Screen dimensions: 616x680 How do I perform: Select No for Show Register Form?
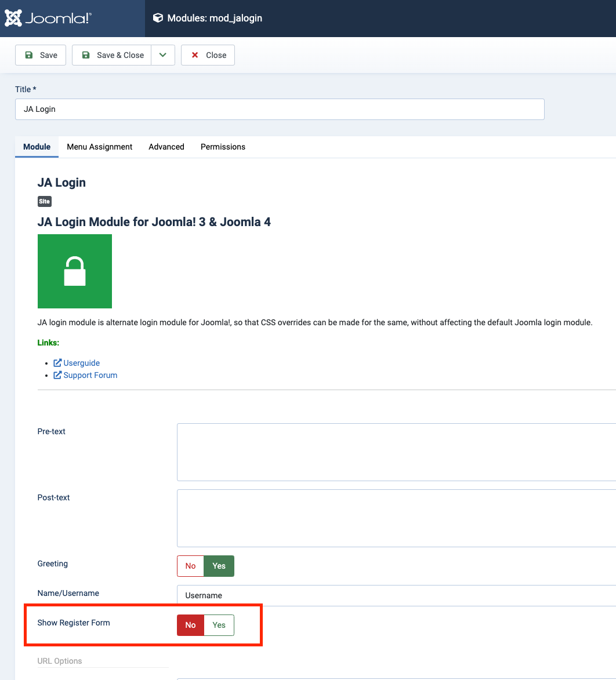[190, 625]
